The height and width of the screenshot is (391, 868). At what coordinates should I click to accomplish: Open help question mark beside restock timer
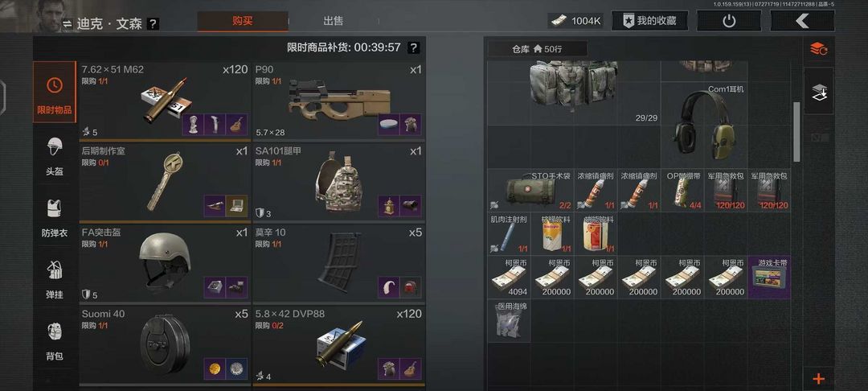(413, 47)
